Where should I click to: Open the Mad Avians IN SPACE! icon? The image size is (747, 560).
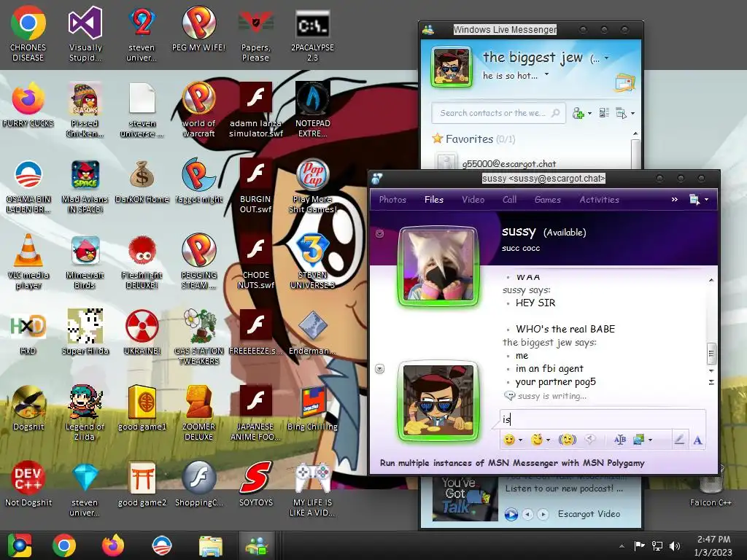tap(85, 186)
